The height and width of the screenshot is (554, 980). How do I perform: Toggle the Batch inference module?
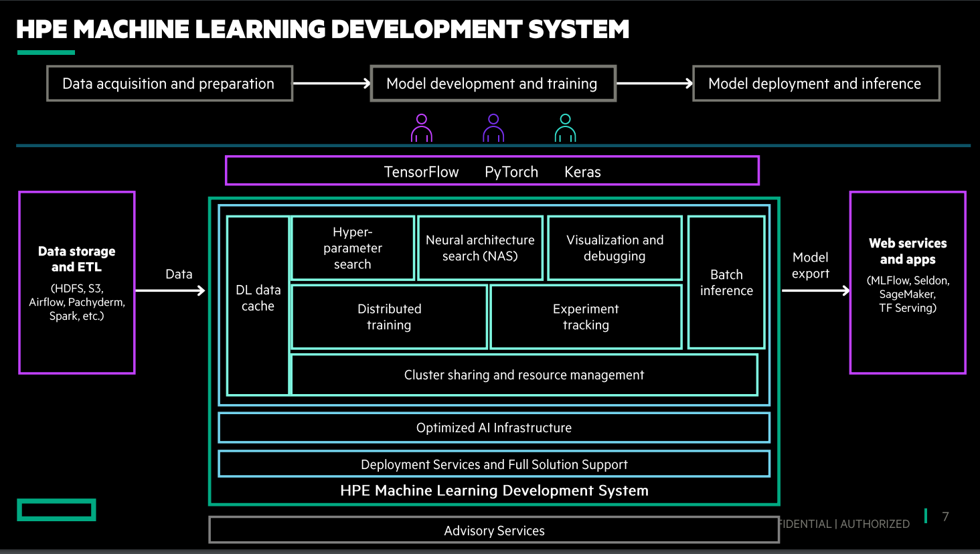tap(726, 282)
